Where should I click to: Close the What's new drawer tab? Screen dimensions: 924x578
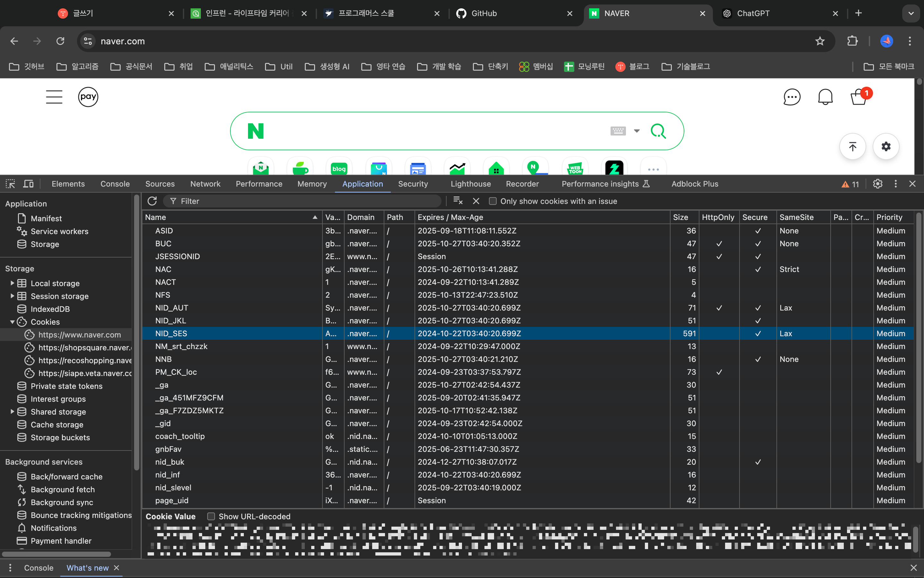(x=116, y=568)
